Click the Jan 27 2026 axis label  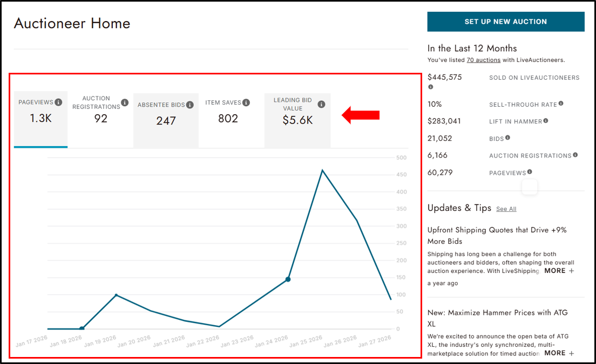pos(375,341)
